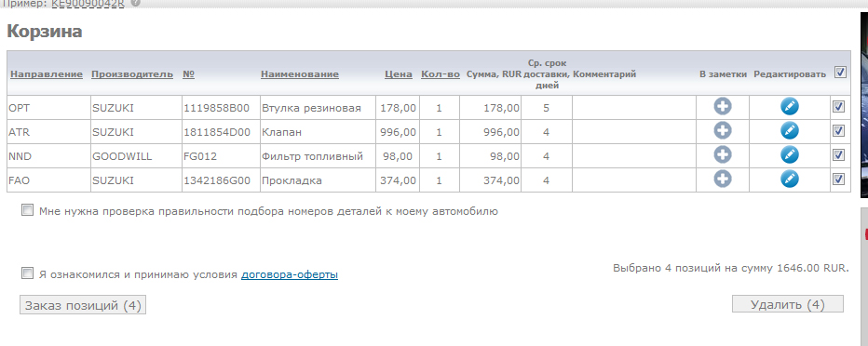Sort table by Направление column
The width and height of the screenshot is (868, 346).
pyautogui.click(x=47, y=74)
